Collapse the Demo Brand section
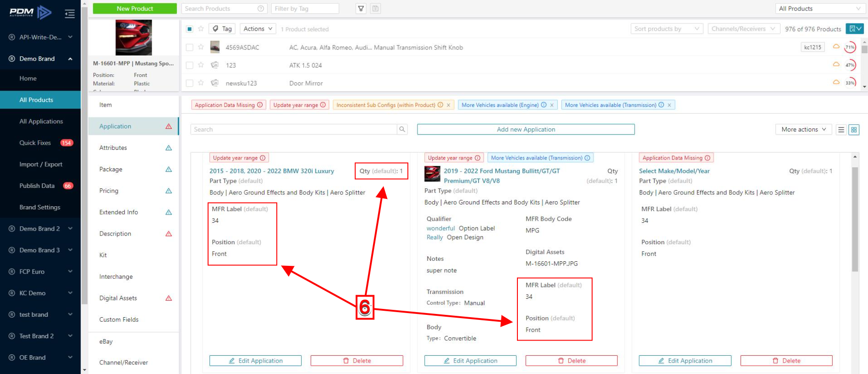The height and width of the screenshot is (374, 868). tap(70, 59)
